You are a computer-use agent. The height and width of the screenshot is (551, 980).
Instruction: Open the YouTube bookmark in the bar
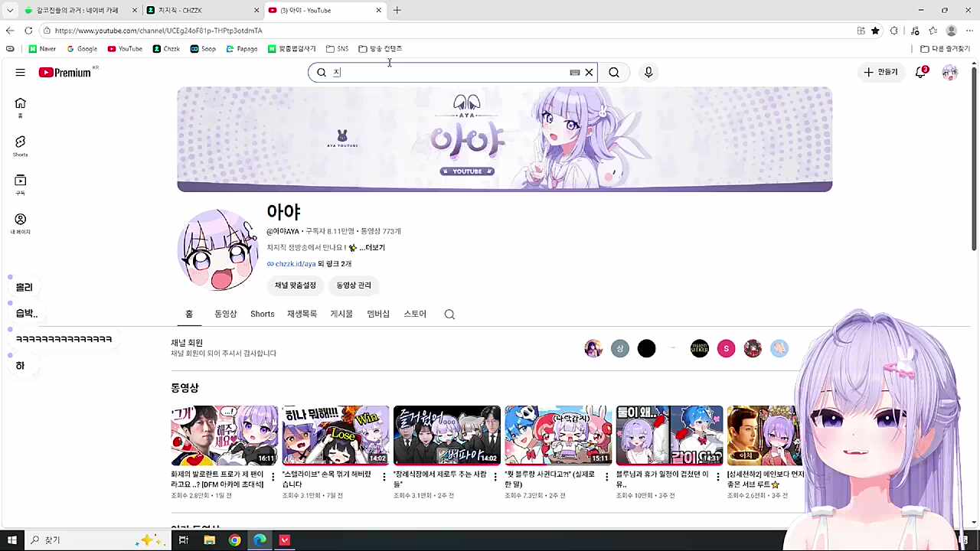pos(125,48)
